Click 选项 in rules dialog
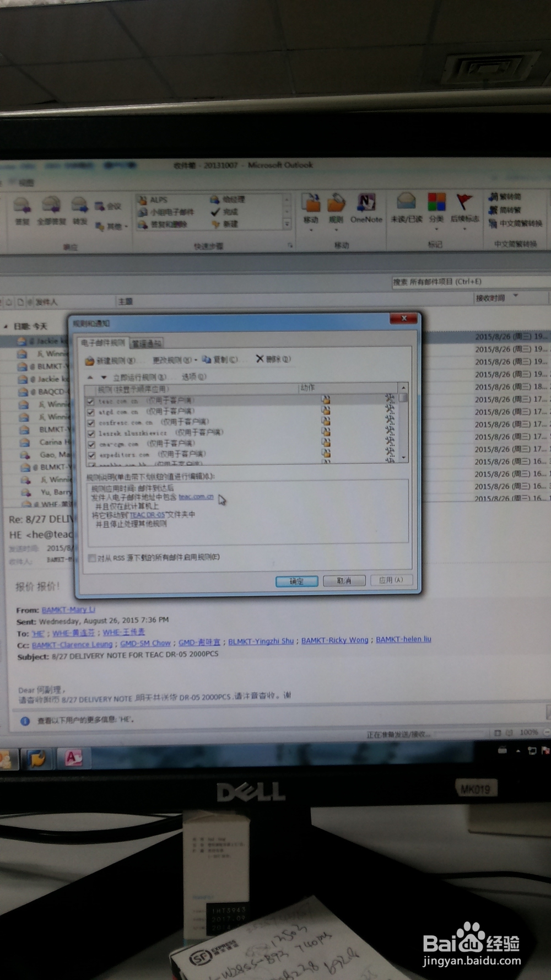 [x=194, y=377]
